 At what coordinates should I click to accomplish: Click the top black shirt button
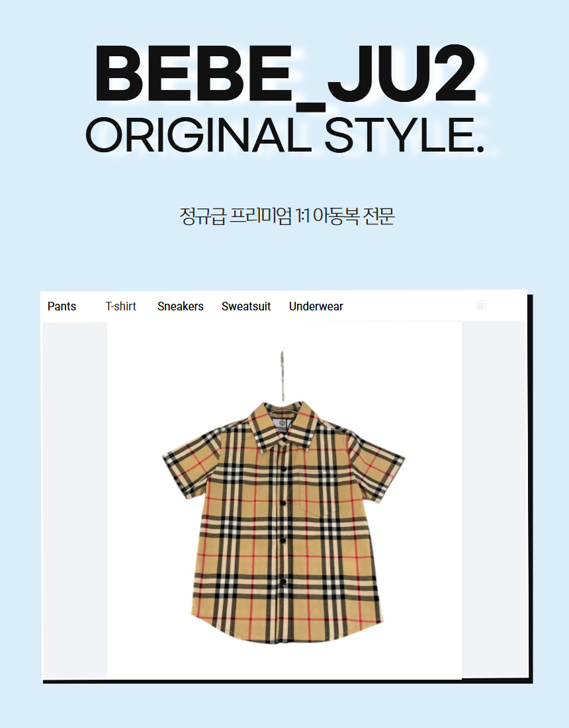[282, 469]
